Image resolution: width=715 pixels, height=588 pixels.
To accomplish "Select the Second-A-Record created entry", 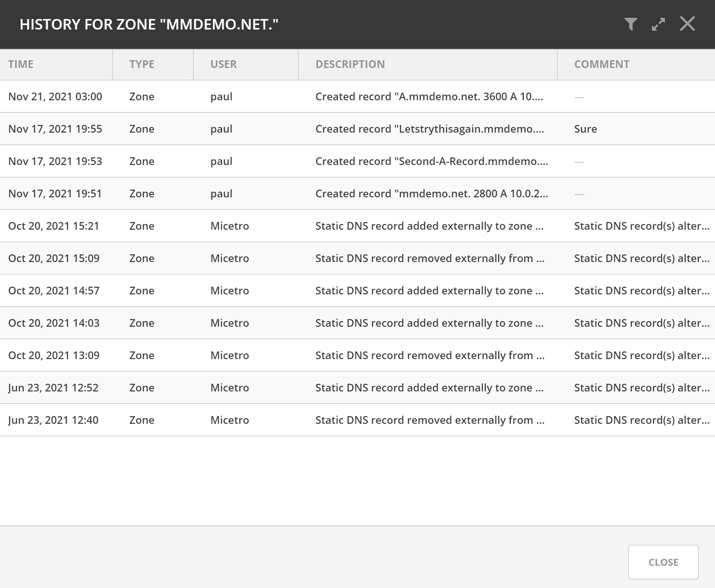I will (x=432, y=161).
